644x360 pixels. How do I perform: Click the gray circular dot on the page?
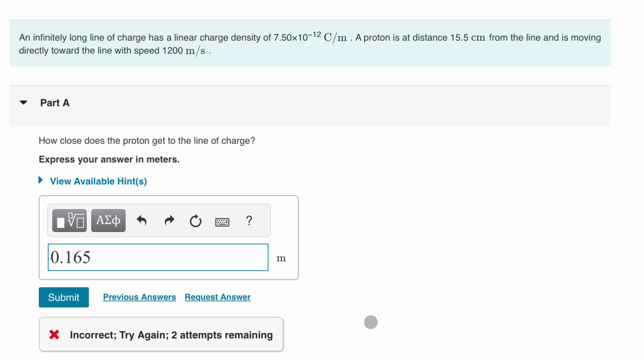[371, 322]
